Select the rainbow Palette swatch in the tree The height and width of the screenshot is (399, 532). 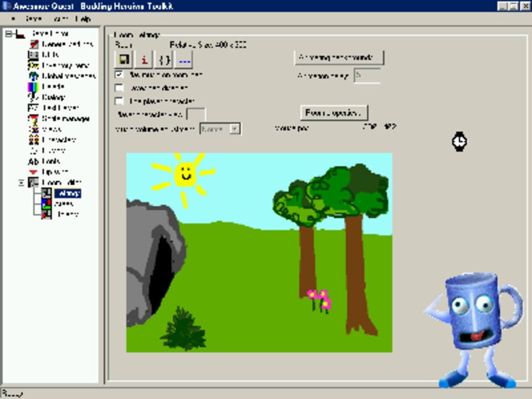click(x=50, y=86)
